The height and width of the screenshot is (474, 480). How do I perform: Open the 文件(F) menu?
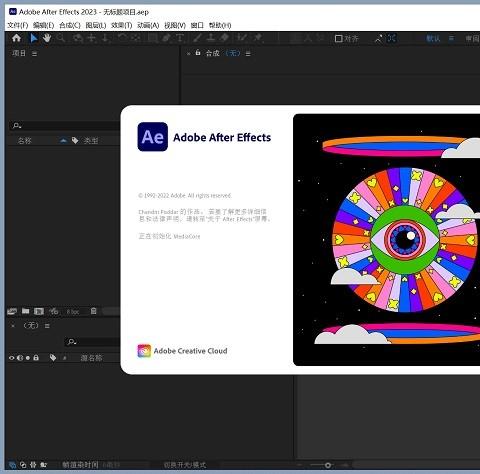point(18,25)
